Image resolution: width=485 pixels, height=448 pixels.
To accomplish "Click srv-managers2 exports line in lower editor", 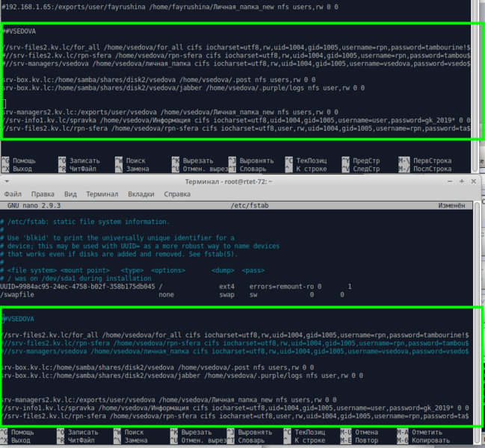I will 169,399.
